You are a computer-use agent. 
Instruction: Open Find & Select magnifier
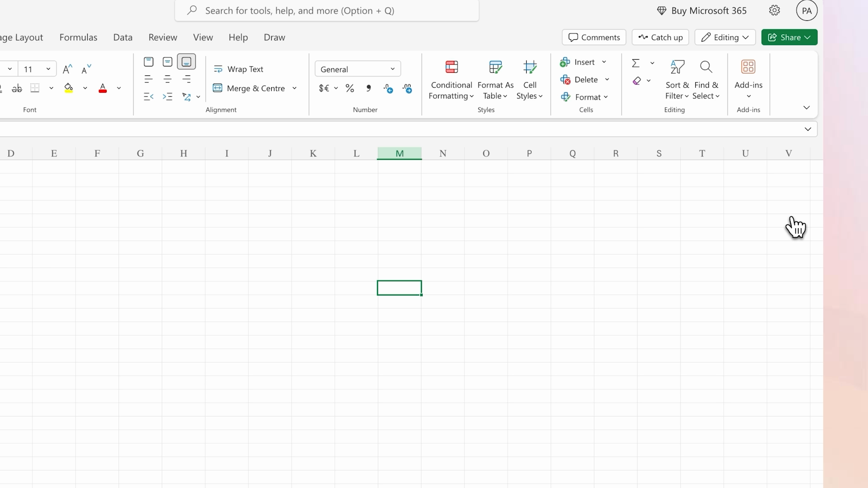(706, 67)
